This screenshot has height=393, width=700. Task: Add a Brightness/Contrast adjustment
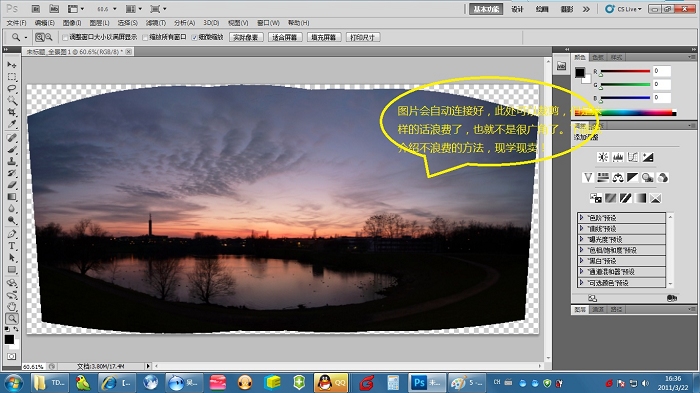pos(603,157)
